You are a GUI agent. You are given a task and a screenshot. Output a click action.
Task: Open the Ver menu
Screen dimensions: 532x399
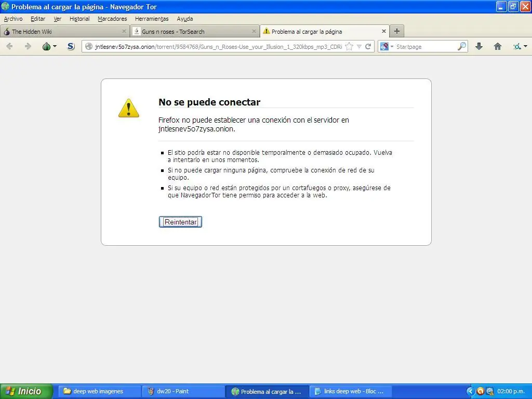[57, 19]
